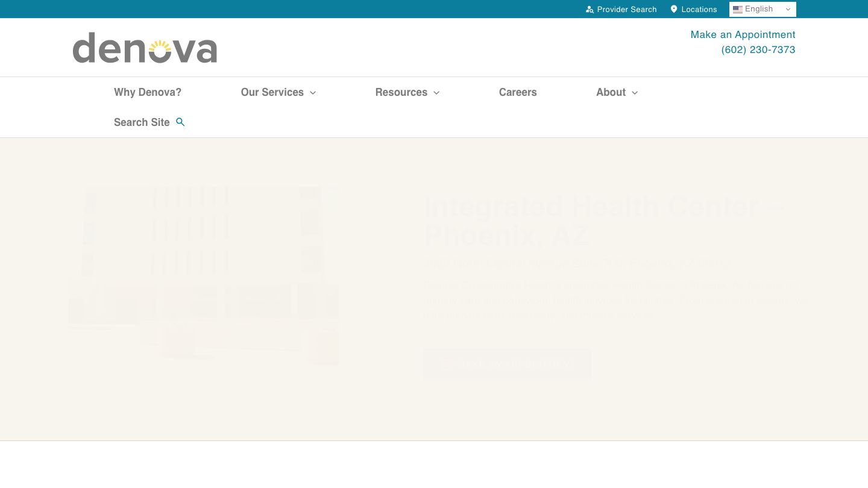
Task: Click the Make an Appointment link
Action: click(x=743, y=34)
